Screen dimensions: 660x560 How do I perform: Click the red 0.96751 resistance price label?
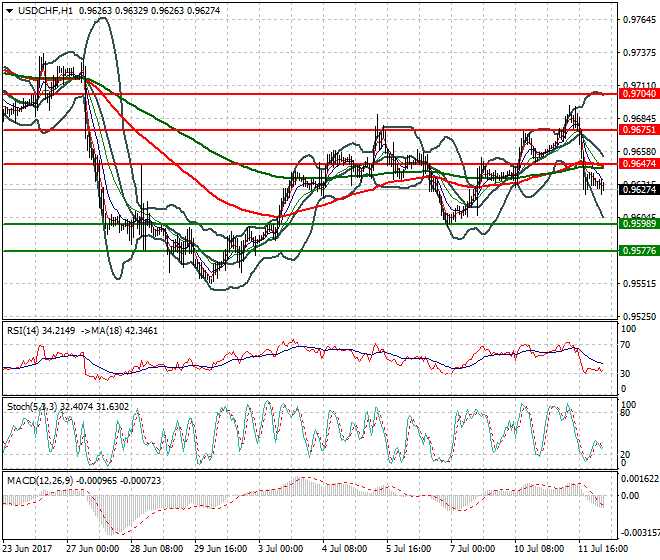(x=639, y=130)
